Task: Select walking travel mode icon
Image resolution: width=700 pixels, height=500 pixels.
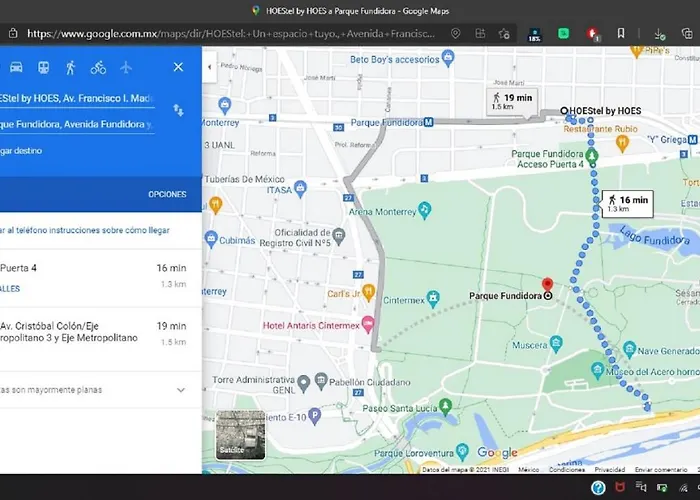Action: tap(71, 67)
